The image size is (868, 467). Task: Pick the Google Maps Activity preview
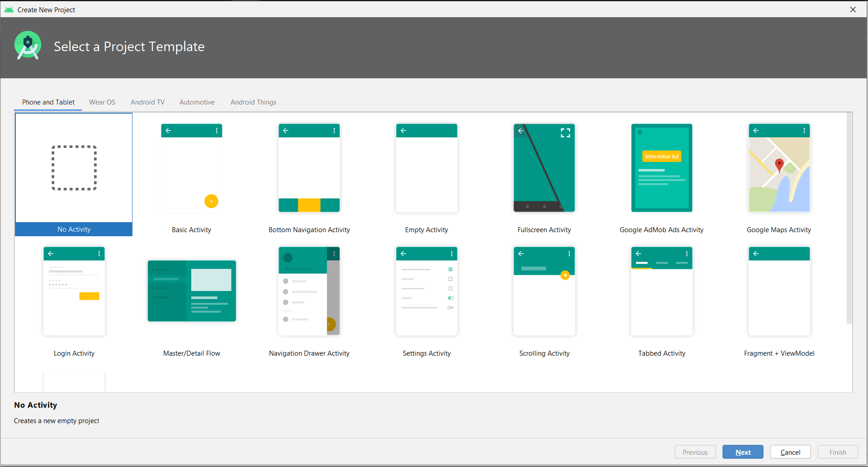click(x=779, y=168)
